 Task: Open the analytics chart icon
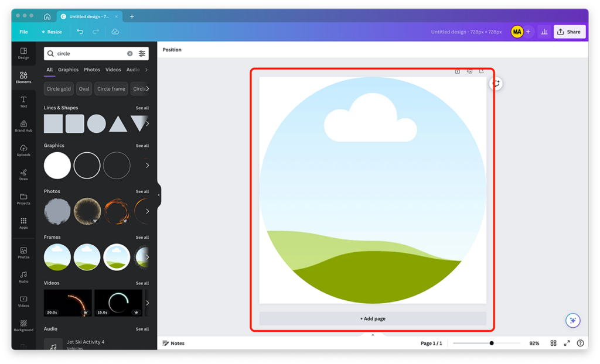(544, 32)
